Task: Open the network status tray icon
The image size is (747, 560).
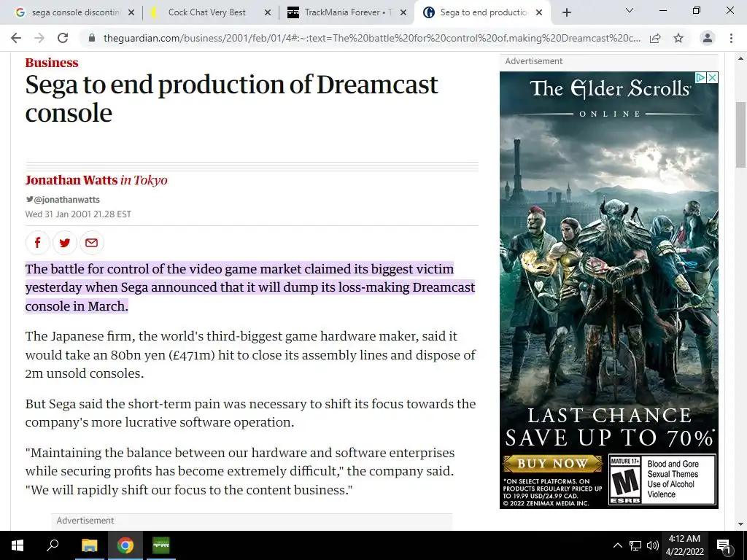Action: (x=635, y=545)
